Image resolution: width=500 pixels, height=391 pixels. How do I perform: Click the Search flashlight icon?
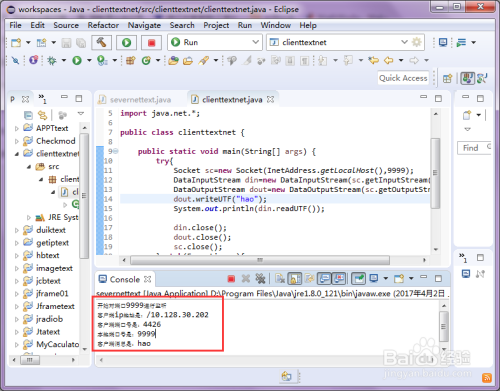[x=203, y=60]
